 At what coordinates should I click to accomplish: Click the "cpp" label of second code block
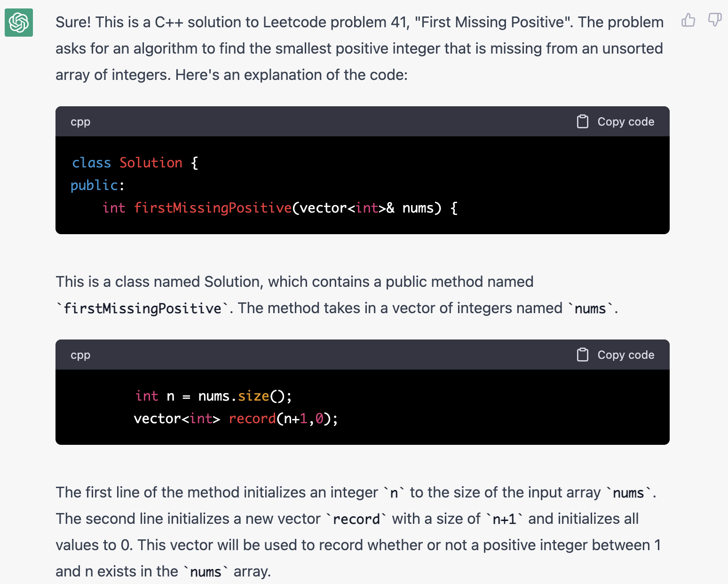tap(80, 355)
